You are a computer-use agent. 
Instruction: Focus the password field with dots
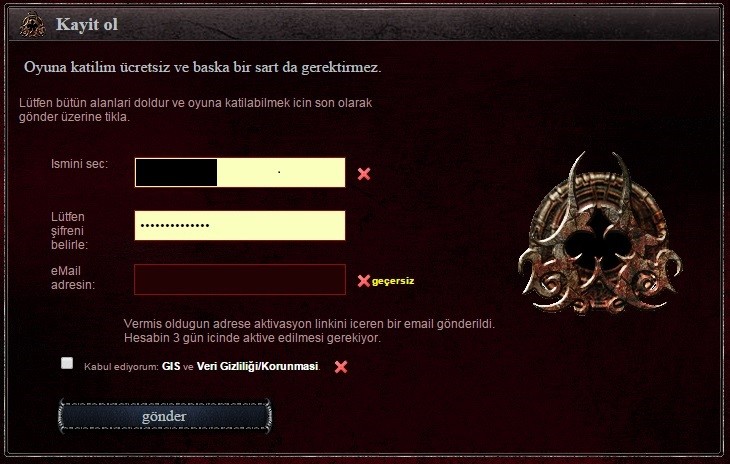(x=240, y=225)
